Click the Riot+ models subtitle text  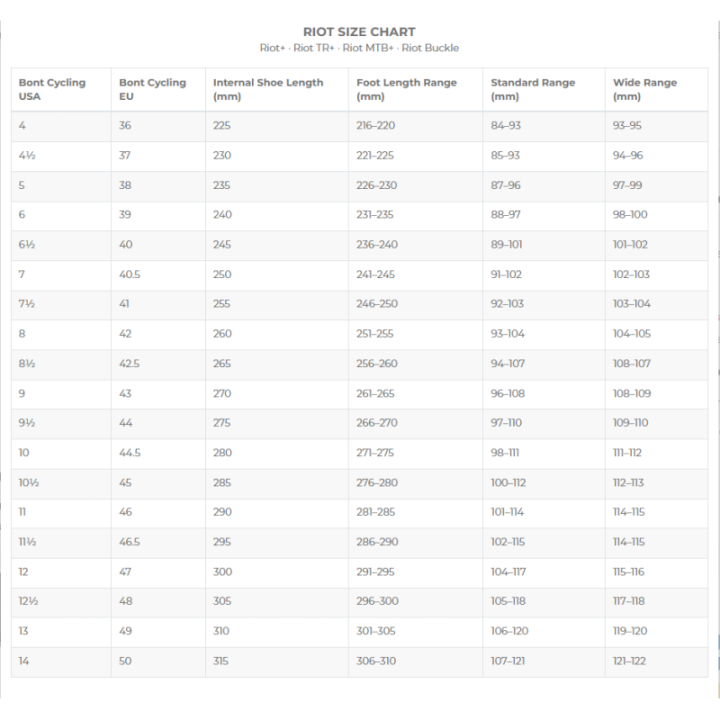pyautogui.click(x=359, y=48)
